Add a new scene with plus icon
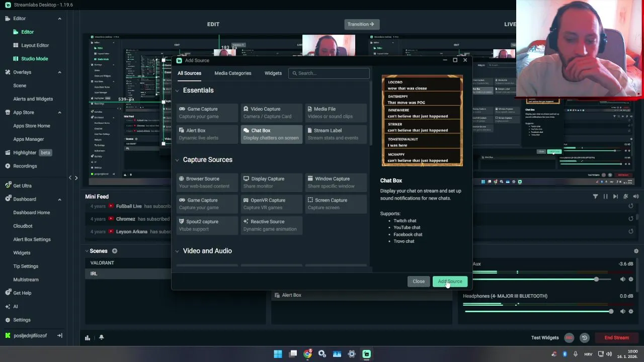 tap(114, 251)
